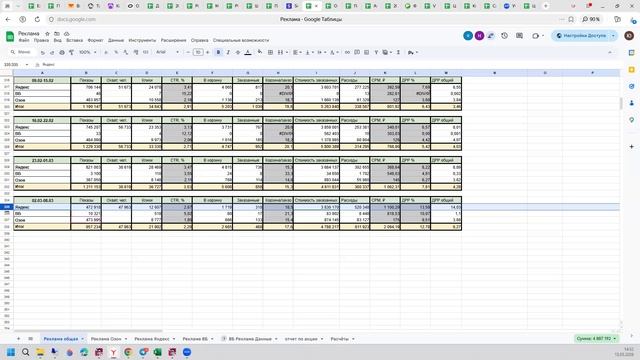
Task: Decrease the font size
Action: pyautogui.click(x=188, y=52)
